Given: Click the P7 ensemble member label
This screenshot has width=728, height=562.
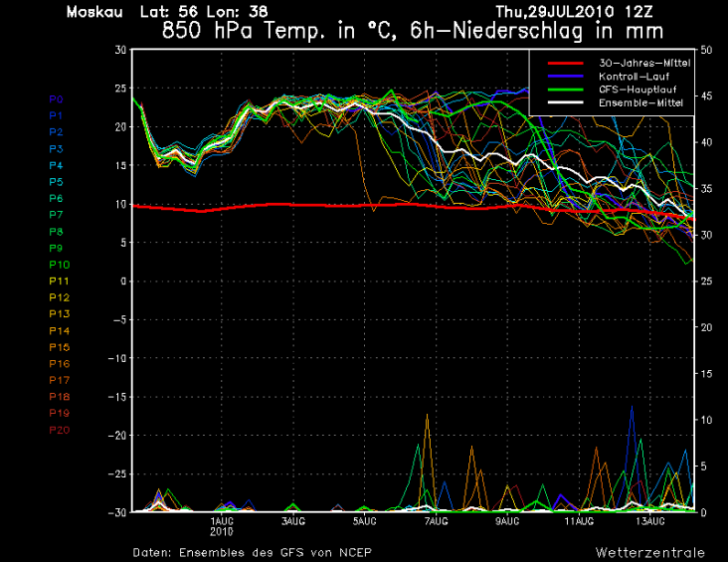Looking at the screenshot, I should tap(56, 215).
